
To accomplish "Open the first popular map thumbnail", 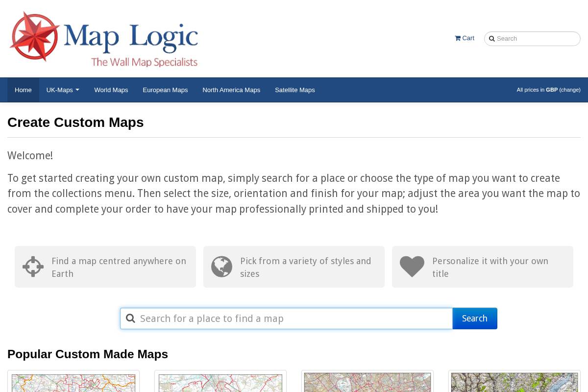I will tap(73, 381).
